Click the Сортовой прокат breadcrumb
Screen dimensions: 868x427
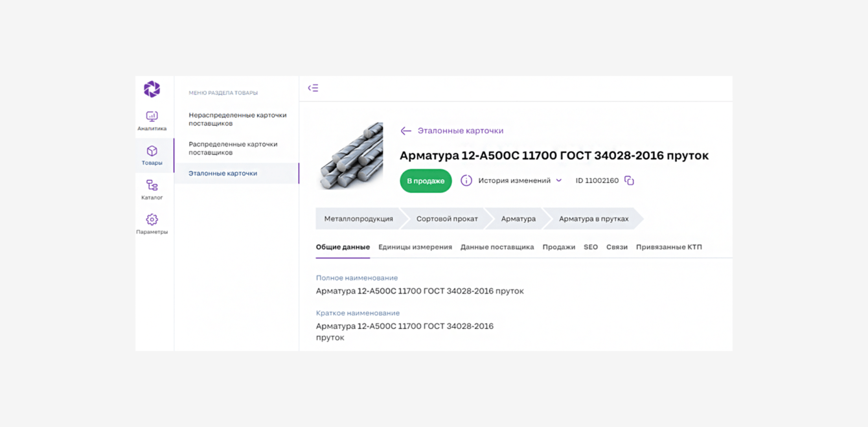[x=447, y=219]
